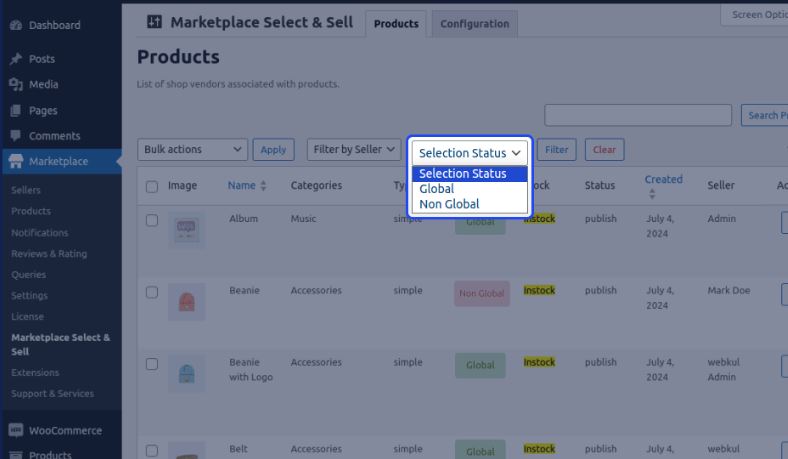
Task: Click the Global badge for Beanie with Logo
Action: point(480,365)
